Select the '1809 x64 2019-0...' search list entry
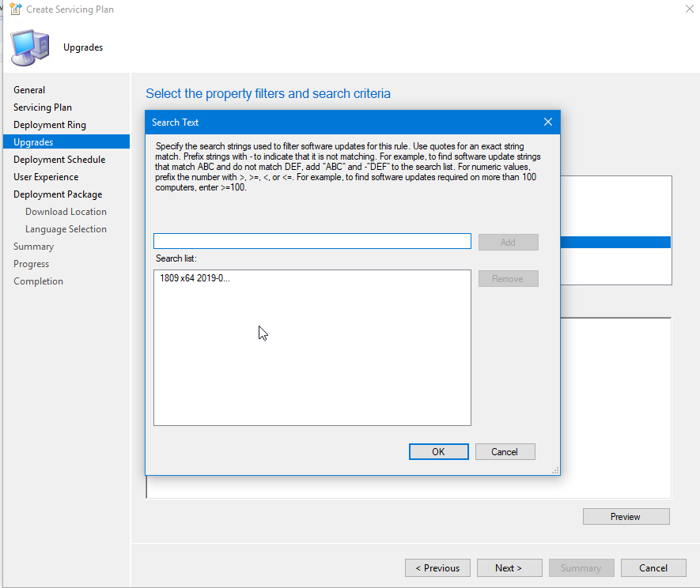 coord(195,278)
